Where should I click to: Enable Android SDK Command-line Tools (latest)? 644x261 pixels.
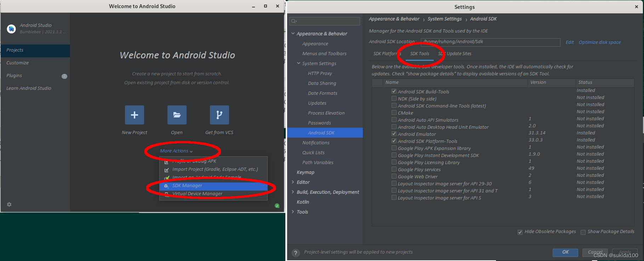tap(394, 105)
